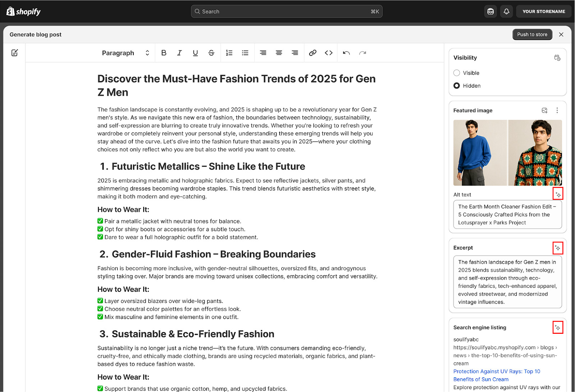The width and height of the screenshot is (575, 392).
Task: Generate search engine listing with AI sparkle
Action: pyautogui.click(x=558, y=327)
